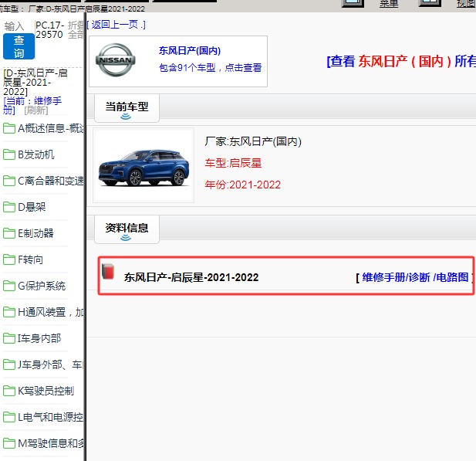476x461 pixels.
Task: Click the PC.17-29570 input field
Action: 50,30
